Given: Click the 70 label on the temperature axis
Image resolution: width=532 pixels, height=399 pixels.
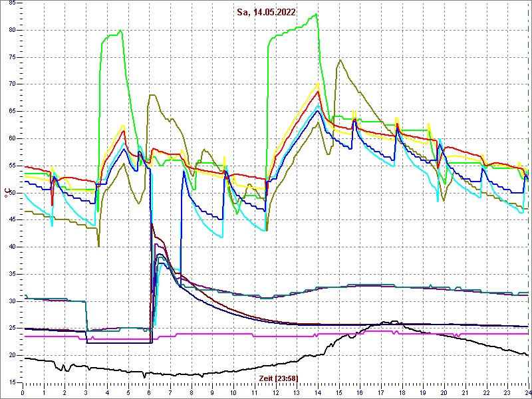Looking at the screenshot, I should point(11,84).
